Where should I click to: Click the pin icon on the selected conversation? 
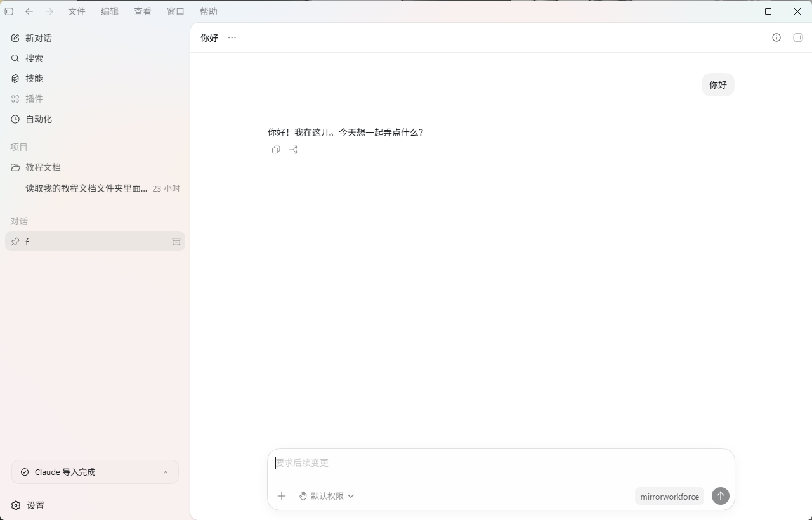tap(15, 242)
